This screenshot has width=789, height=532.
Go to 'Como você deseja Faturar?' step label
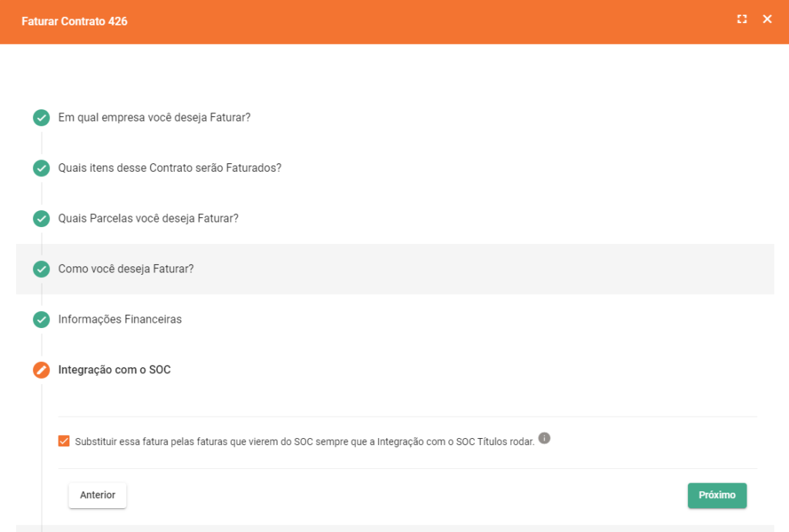click(126, 269)
